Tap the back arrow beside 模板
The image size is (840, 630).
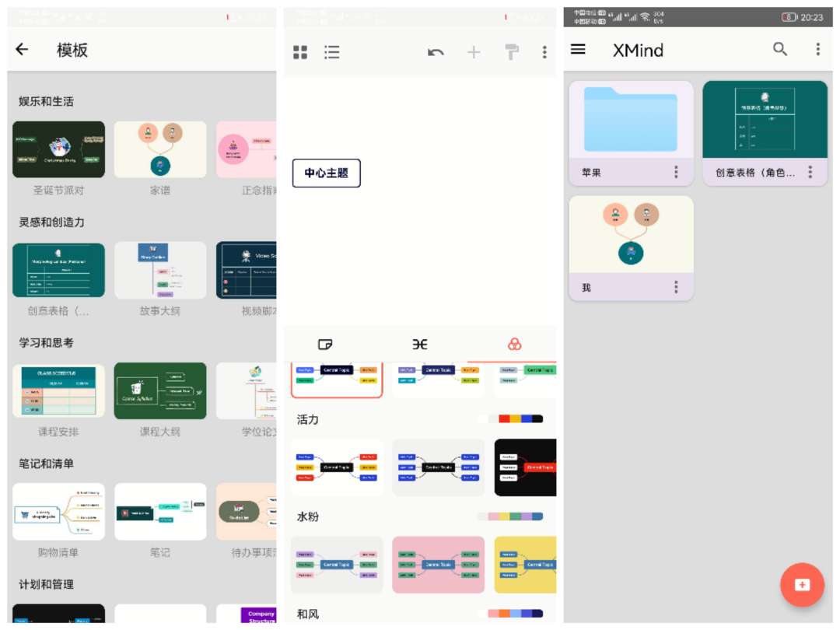(x=22, y=50)
